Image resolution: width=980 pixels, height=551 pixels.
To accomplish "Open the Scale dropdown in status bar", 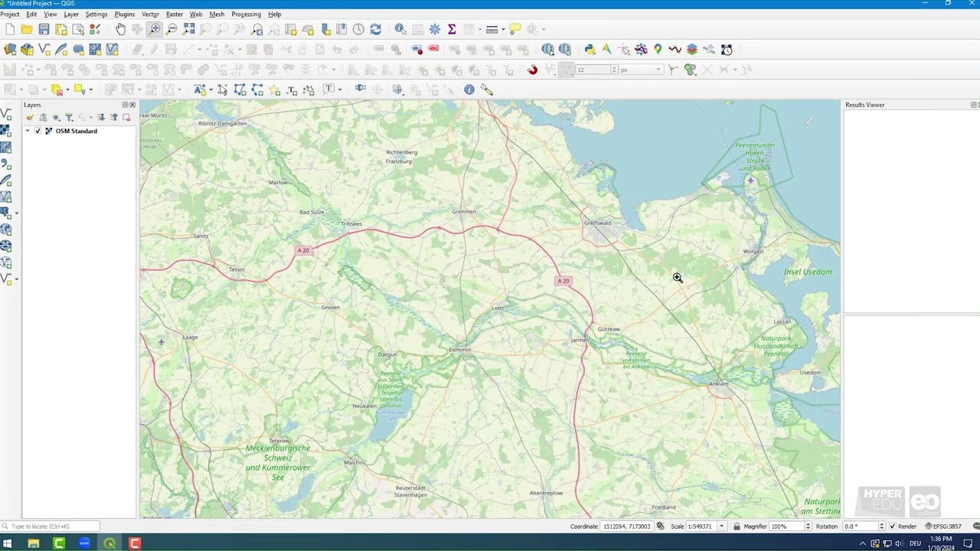I will coord(721,527).
